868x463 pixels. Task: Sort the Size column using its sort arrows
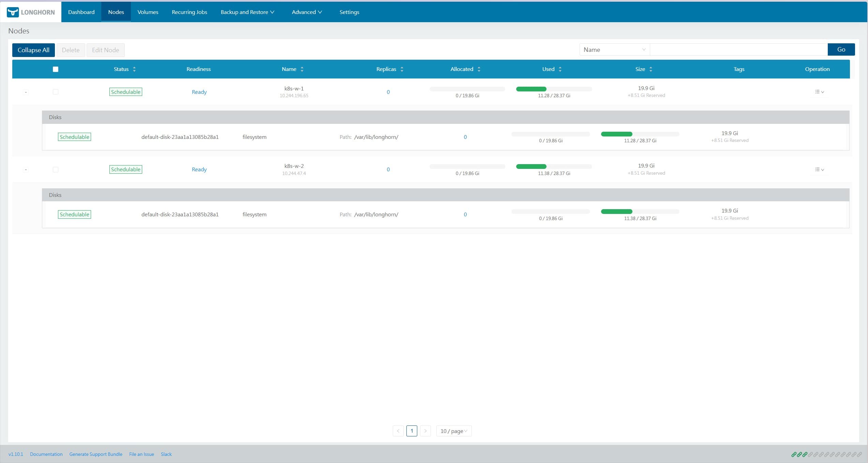click(x=651, y=69)
